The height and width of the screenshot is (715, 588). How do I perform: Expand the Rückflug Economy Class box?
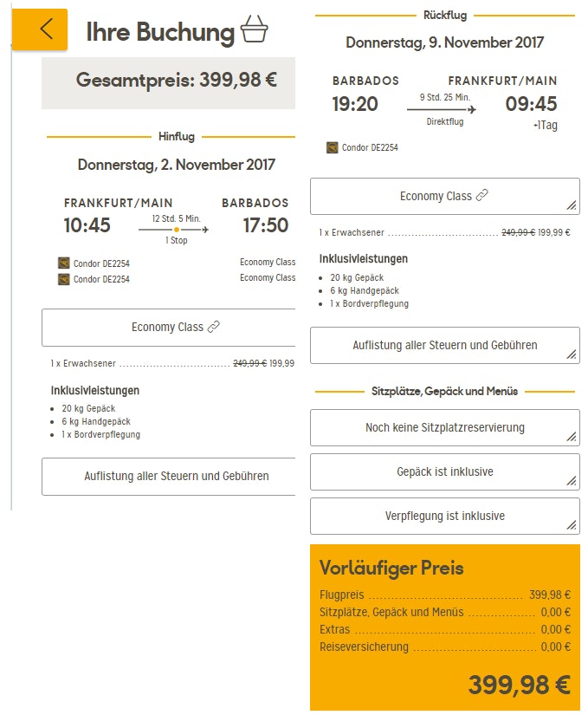point(444,197)
